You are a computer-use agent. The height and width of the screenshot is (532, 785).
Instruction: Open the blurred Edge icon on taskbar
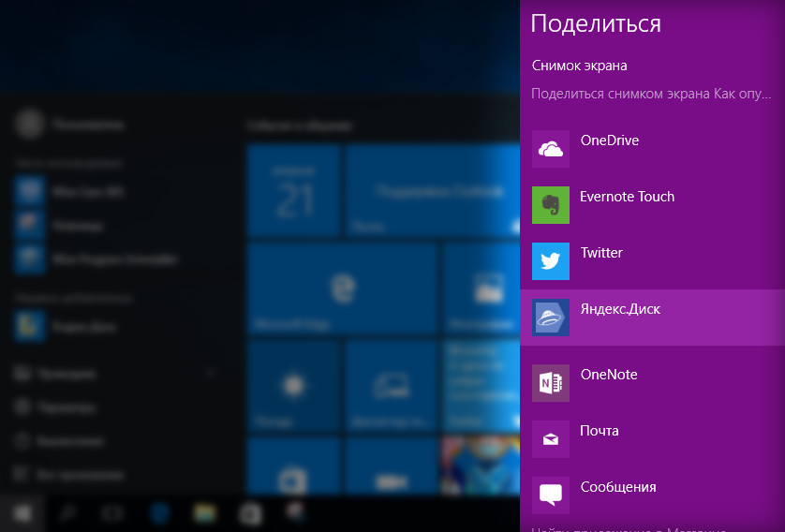(x=159, y=513)
